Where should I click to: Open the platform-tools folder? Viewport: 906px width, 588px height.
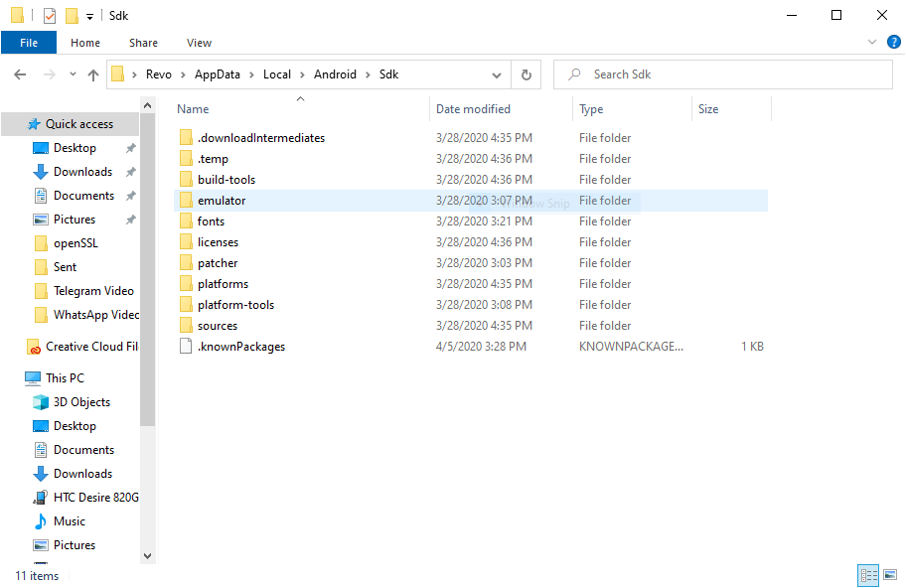coord(235,304)
